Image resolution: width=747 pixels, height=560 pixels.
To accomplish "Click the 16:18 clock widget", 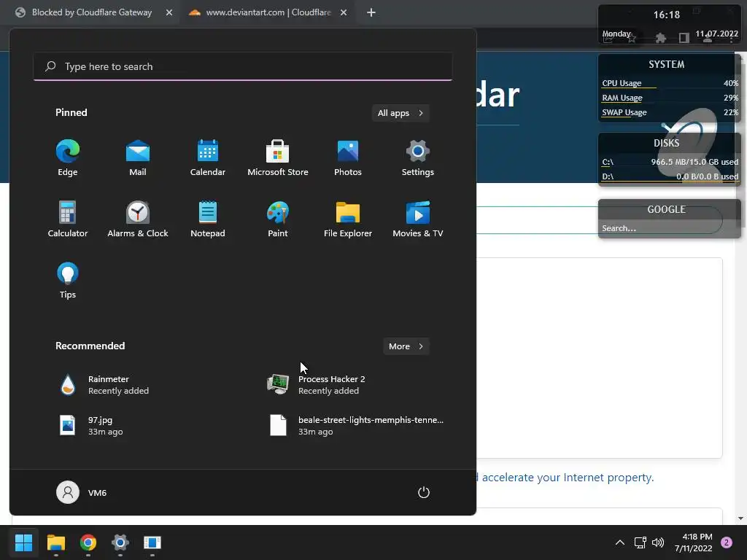I will tap(667, 15).
